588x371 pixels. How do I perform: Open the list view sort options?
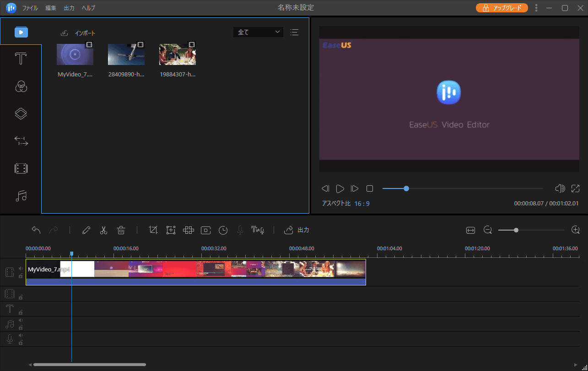click(294, 32)
